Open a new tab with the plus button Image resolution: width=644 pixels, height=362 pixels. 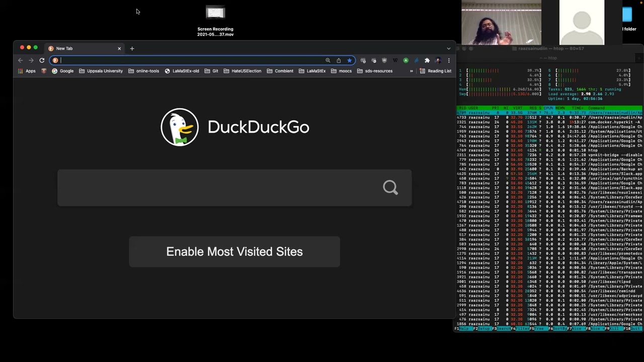click(132, 48)
